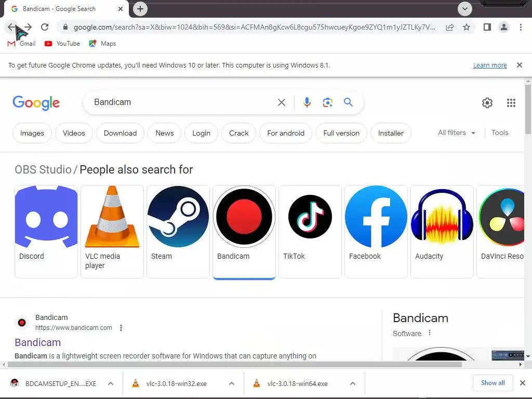This screenshot has height=399, width=532.
Task: Open the Audacity suggestion card
Action: click(442, 231)
